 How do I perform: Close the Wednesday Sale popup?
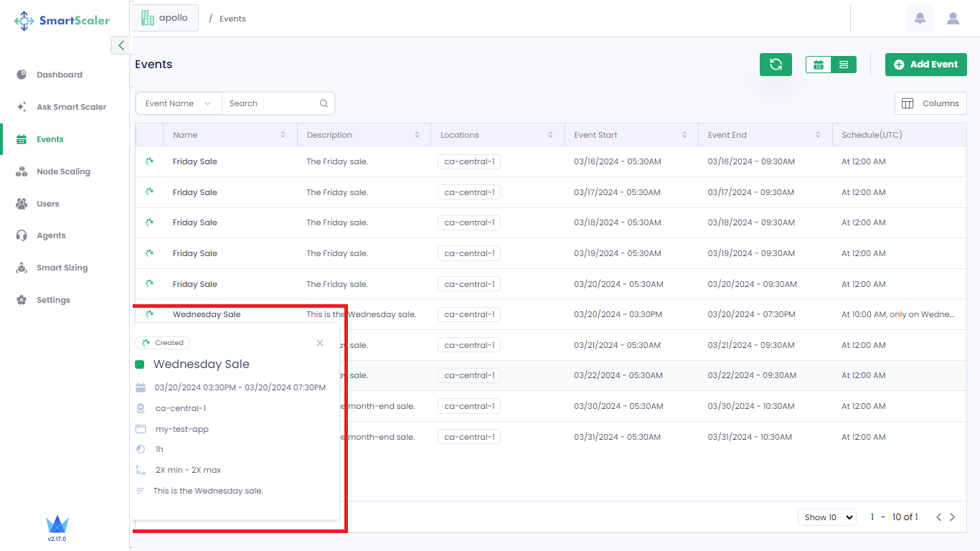click(320, 343)
